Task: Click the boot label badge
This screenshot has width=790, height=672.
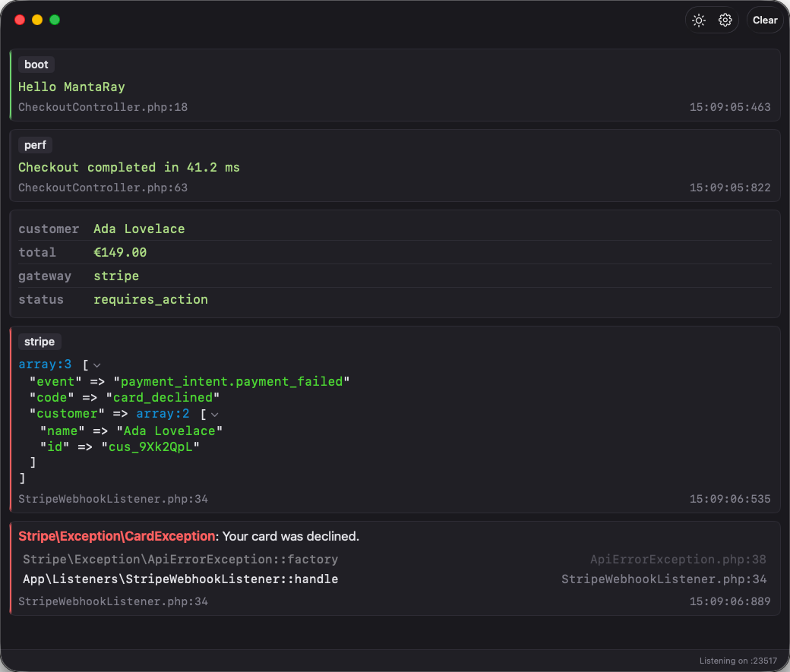Action: pyautogui.click(x=36, y=65)
